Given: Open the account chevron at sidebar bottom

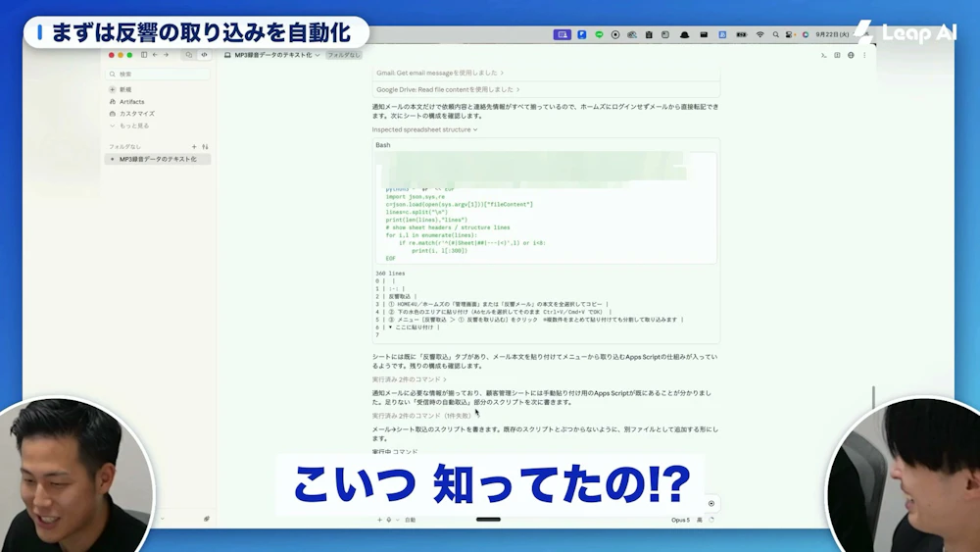Looking at the screenshot, I should coord(163,519).
